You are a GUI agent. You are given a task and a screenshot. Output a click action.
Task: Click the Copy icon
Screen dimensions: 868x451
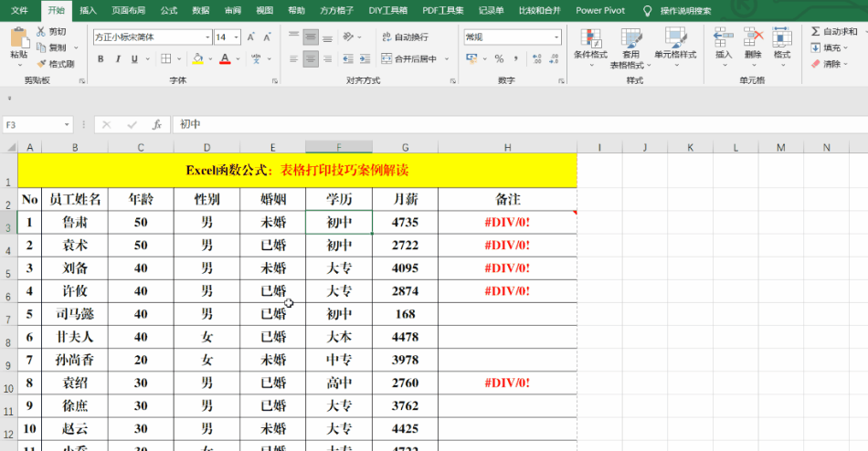41,47
